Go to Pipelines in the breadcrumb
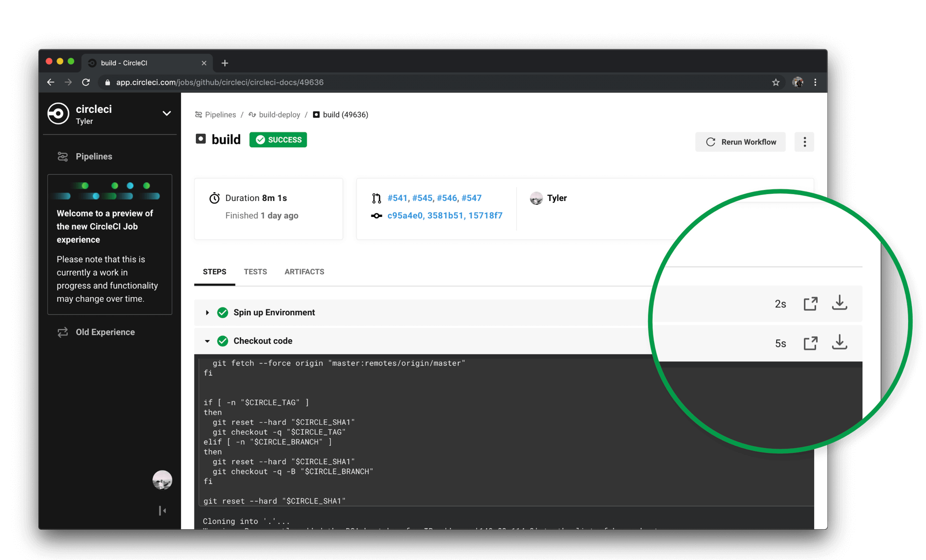 (x=216, y=115)
